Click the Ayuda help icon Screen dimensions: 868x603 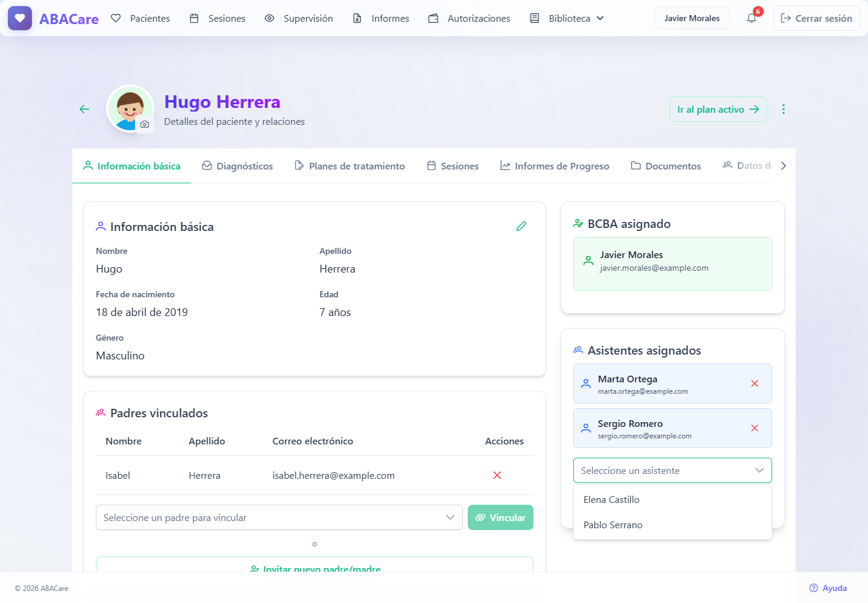814,588
